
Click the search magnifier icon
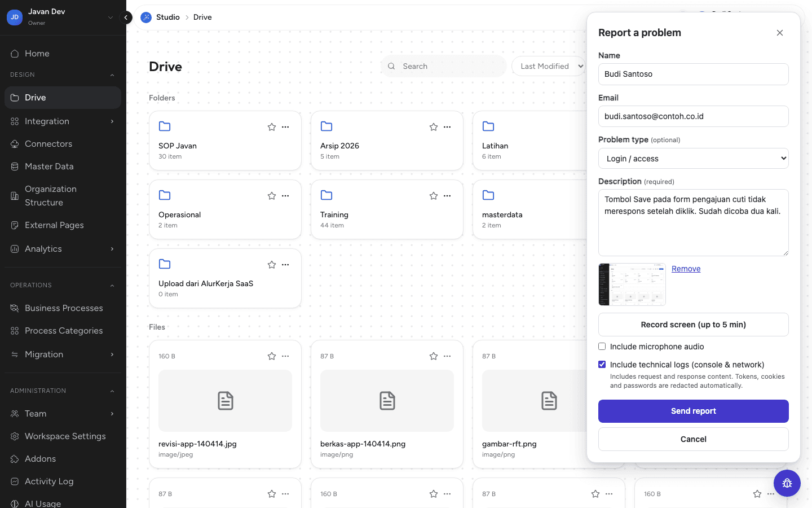click(391, 66)
